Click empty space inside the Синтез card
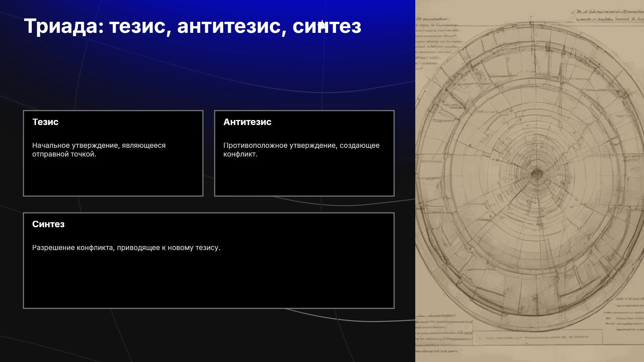The width and height of the screenshot is (644, 362). (x=209, y=282)
